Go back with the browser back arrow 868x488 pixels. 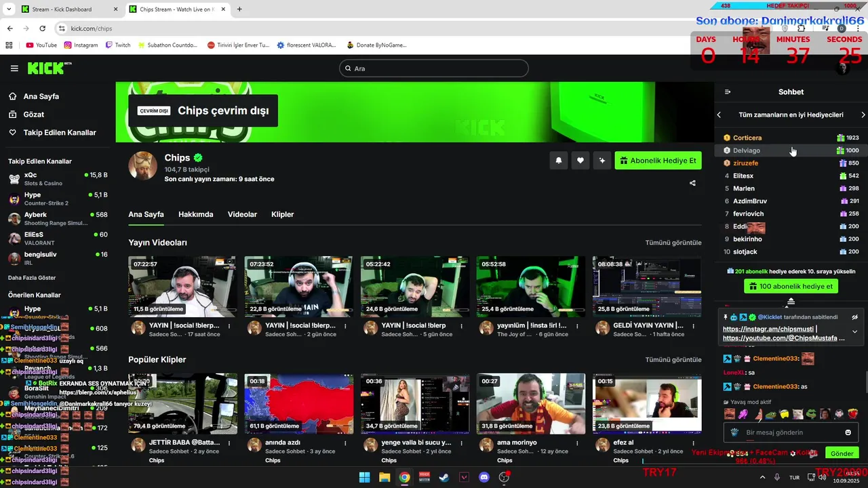click(9, 28)
